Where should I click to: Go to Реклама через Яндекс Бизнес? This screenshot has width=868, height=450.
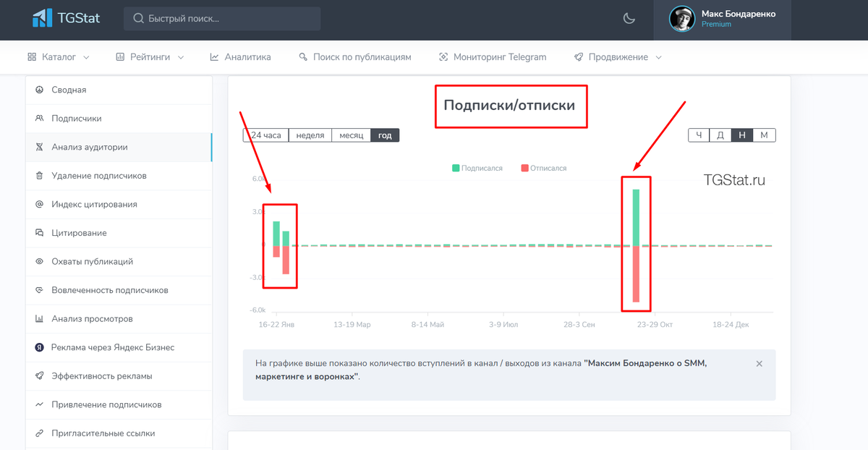pyautogui.click(x=119, y=347)
